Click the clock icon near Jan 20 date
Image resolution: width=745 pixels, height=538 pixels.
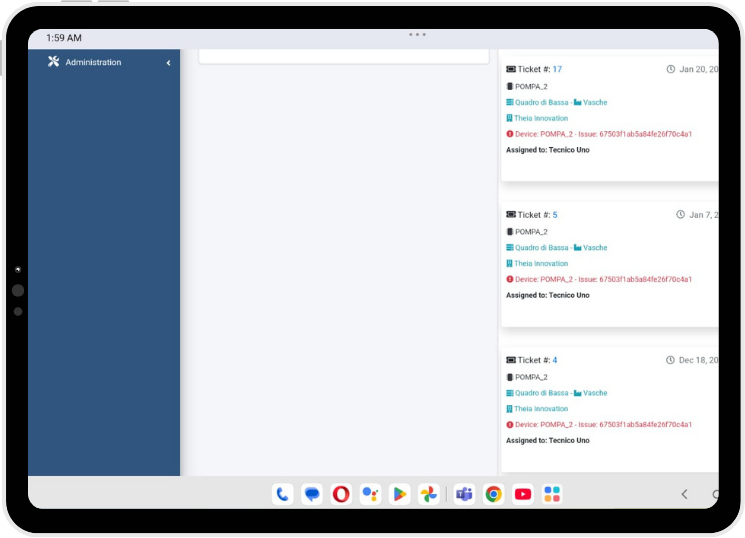tap(670, 69)
